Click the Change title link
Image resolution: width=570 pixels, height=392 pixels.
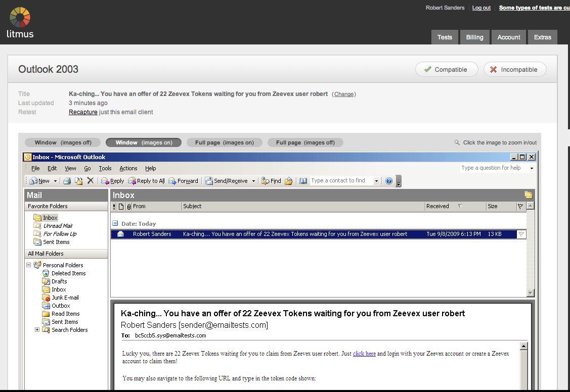344,94
